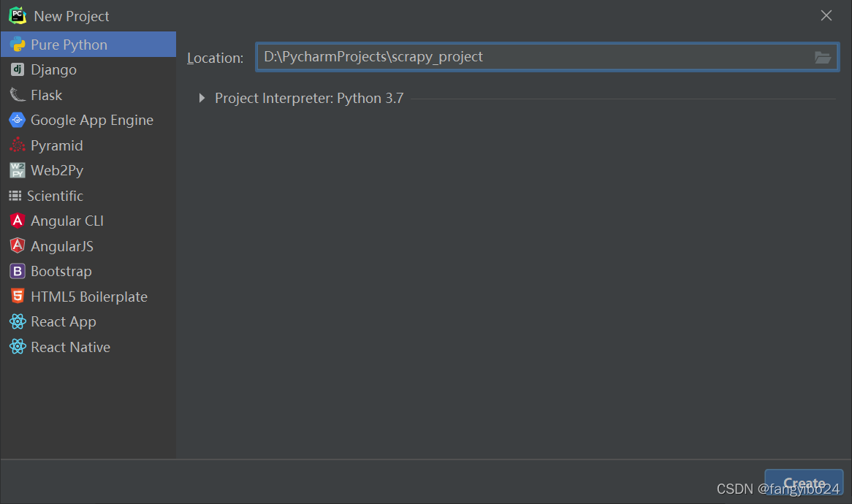Click the PyCharm logo in title bar
The width and height of the screenshot is (852, 504).
coord(18,15)
